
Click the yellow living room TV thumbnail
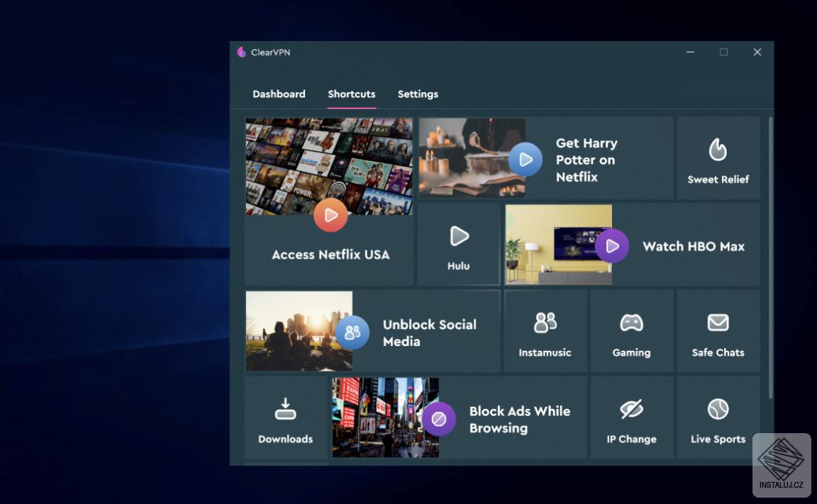[x=558, y=244]
